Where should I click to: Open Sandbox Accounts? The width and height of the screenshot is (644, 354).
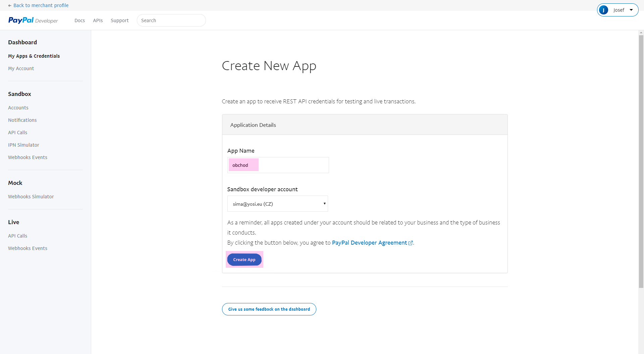(18, 108)
